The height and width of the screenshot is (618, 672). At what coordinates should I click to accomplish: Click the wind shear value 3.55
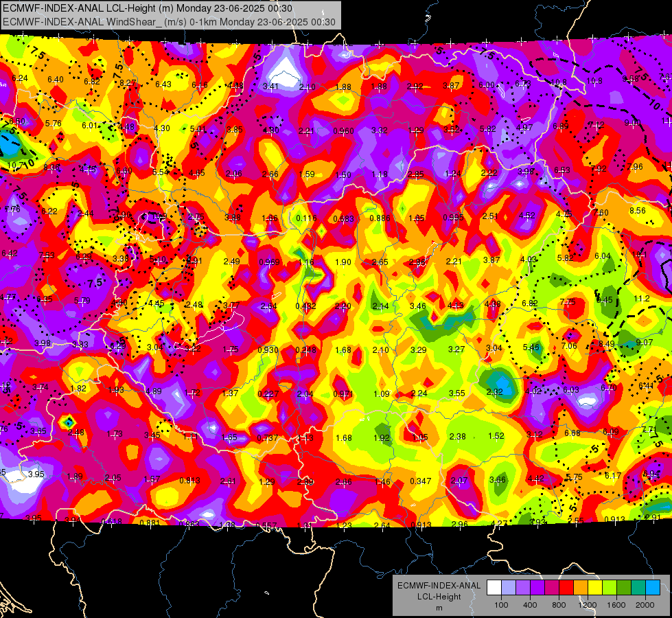(x=457, y=393)
